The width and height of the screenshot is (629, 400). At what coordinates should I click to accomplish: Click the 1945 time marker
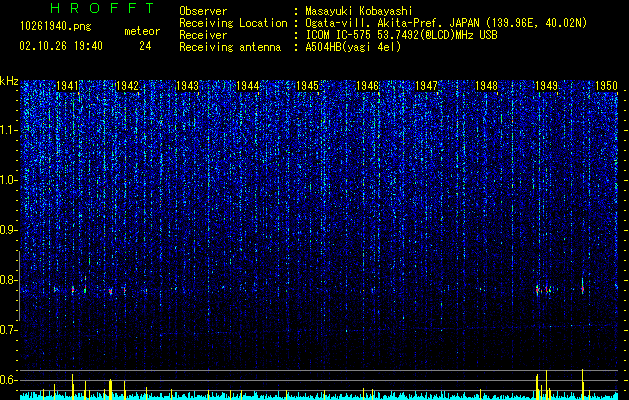[307, 85]
